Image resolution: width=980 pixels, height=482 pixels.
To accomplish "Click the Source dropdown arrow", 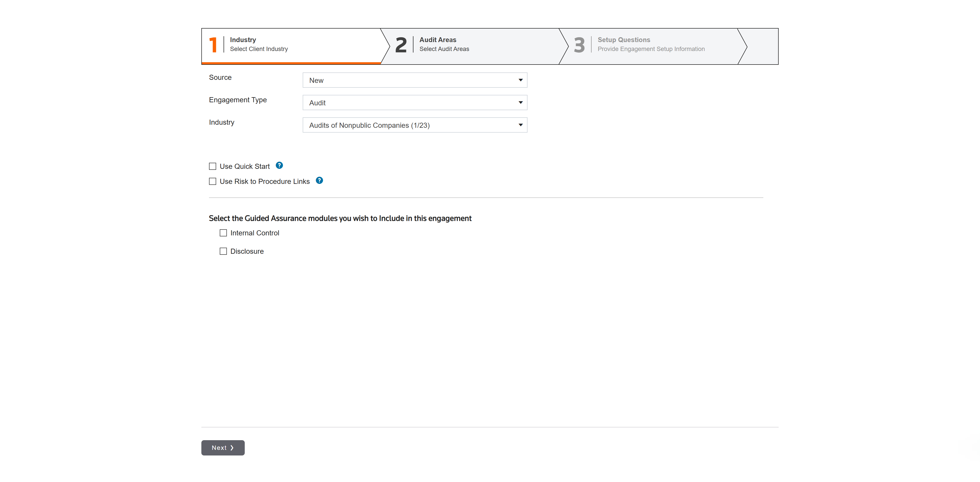I will point(520,80).
